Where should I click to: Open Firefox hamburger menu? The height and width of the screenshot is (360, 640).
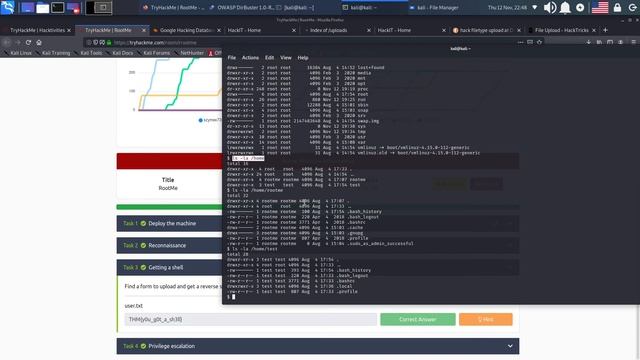click(x=633, y=42)
